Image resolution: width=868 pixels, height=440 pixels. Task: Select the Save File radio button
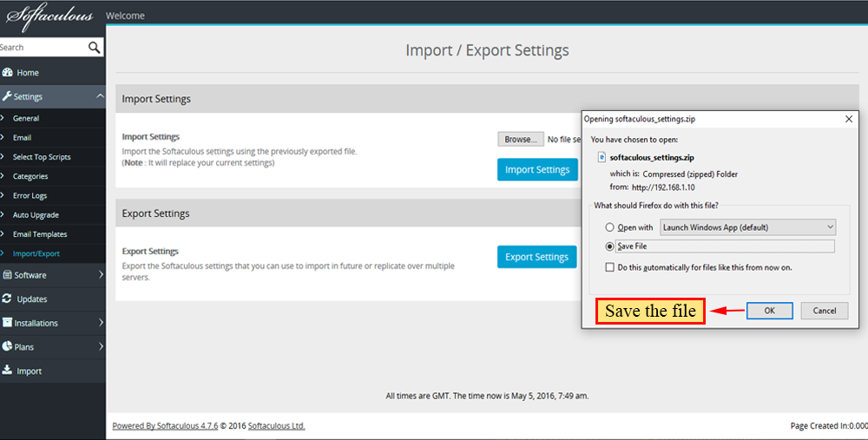609,246
